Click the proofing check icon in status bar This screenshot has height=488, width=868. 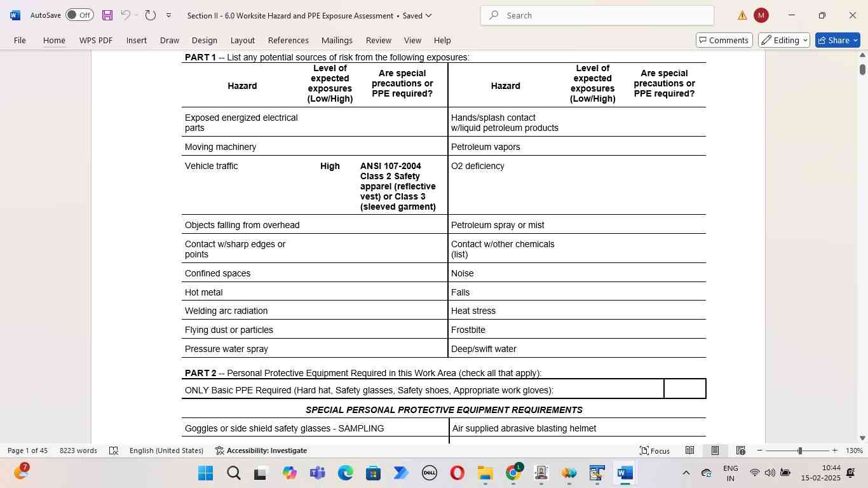click(x=114, y=451)
